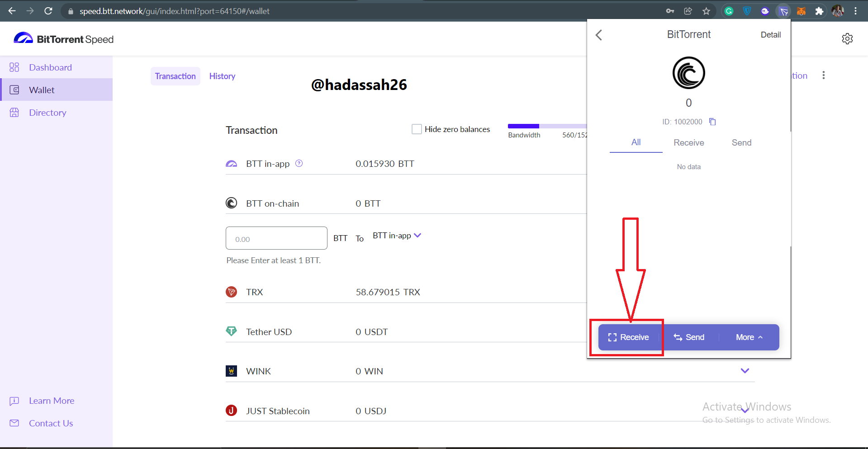Expand the More menu in wallet popup
Screen dimensions: 868x449
tap(749, 337)
